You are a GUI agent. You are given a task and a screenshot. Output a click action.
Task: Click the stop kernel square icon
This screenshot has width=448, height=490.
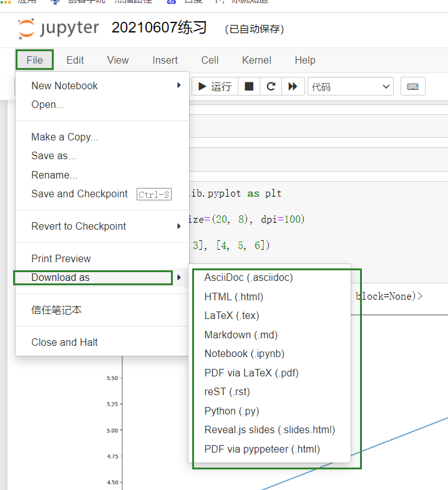(x=249, y=87)
